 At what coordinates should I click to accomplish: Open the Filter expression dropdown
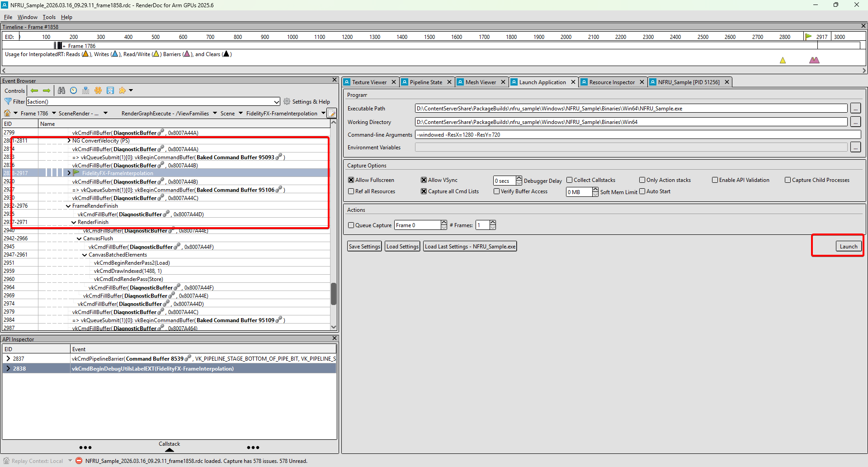point(277,102)
